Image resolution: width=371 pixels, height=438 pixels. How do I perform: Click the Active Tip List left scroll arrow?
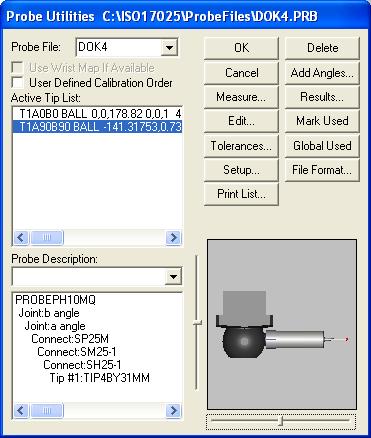tap(21, 238)
